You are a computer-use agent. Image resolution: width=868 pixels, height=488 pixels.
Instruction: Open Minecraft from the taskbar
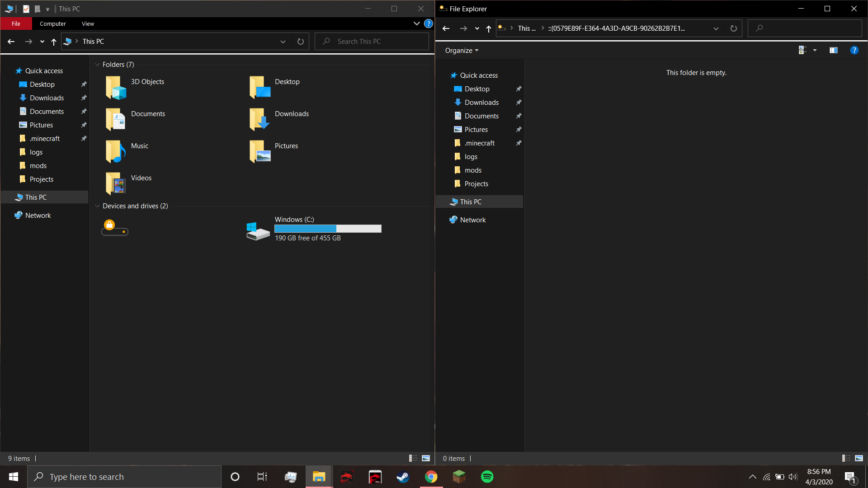(x=459, y=477)
